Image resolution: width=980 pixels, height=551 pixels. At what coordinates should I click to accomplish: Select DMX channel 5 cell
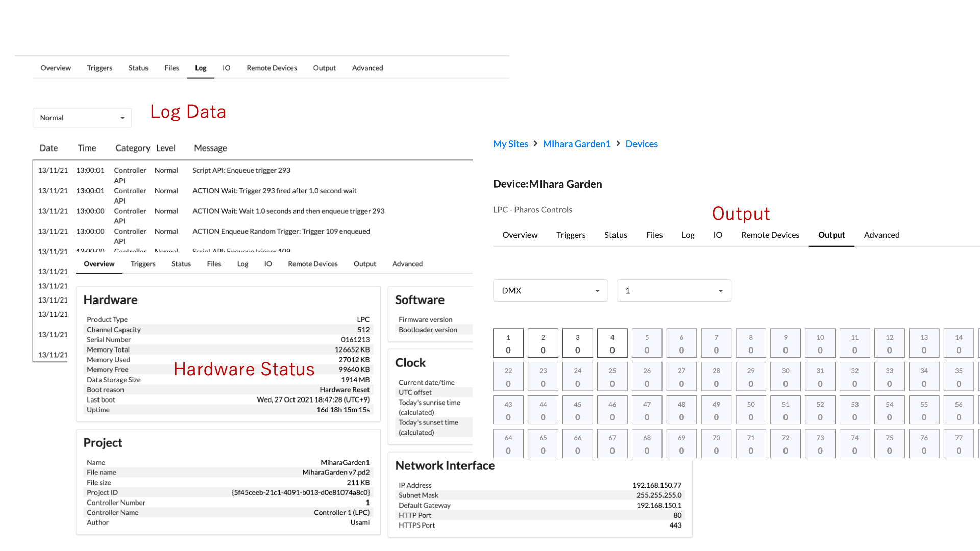(647, 343)
